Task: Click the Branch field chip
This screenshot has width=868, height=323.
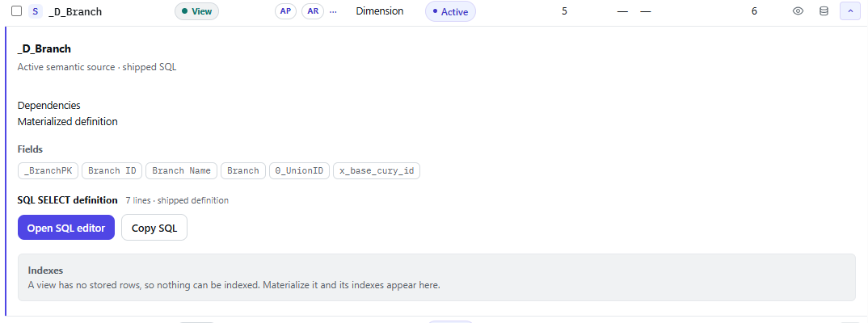Action: [243, 170]
